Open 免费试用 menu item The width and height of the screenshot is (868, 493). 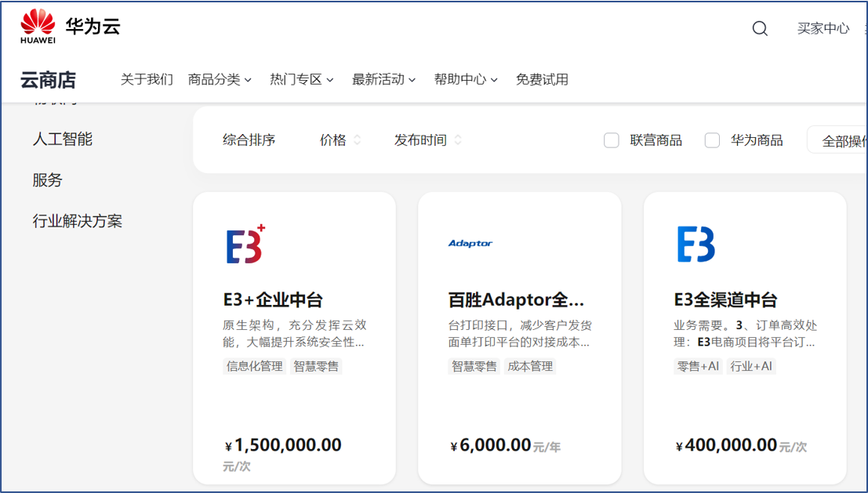[542, 80]
